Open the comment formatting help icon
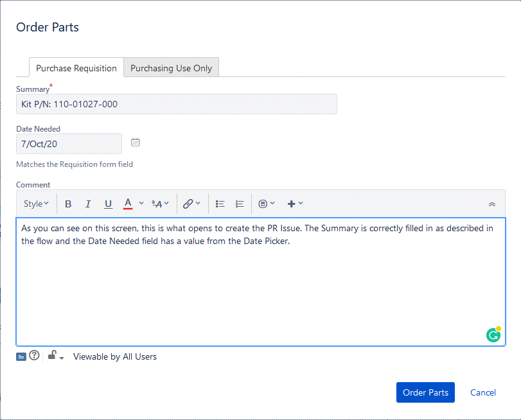Viewport: 521px width, 420px height. pyautogui.click(x=34, y=356)
